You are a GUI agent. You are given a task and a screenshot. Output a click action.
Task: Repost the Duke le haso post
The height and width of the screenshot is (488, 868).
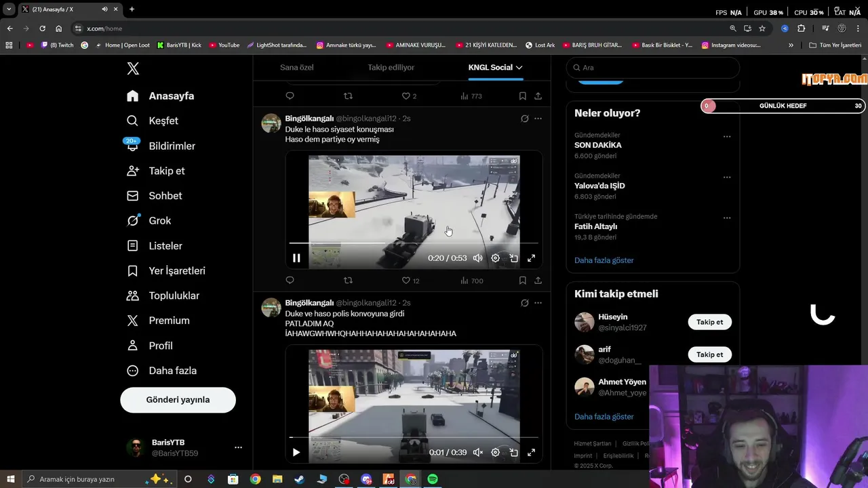point(348,281)
